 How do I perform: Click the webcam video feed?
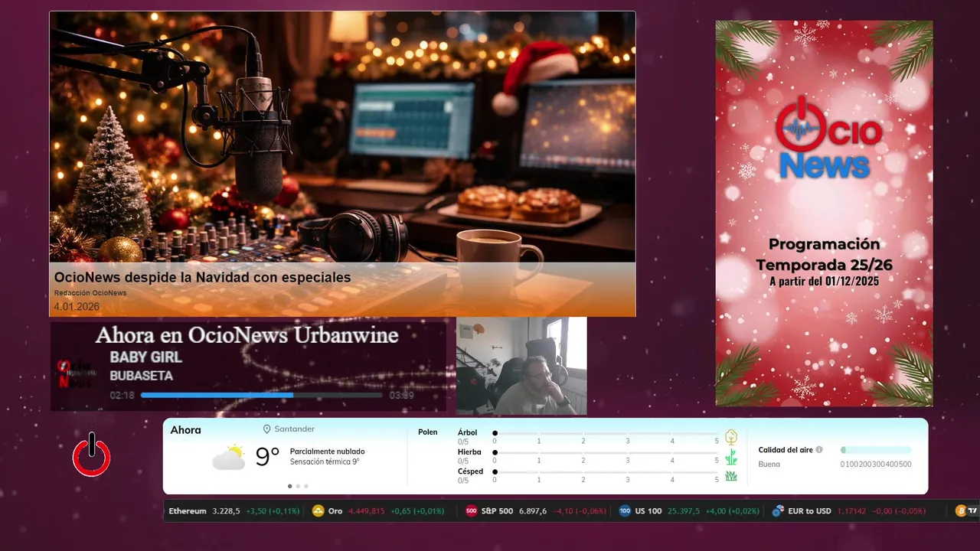[521, 366]
